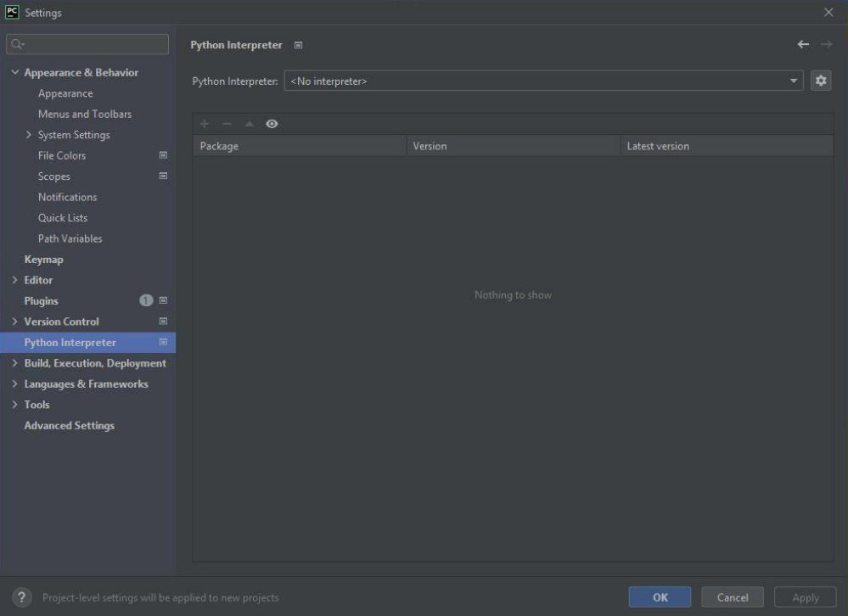The image size is (848, 616).
Task: Expand the Languages & Frameworks section
Action: (15, 384)
